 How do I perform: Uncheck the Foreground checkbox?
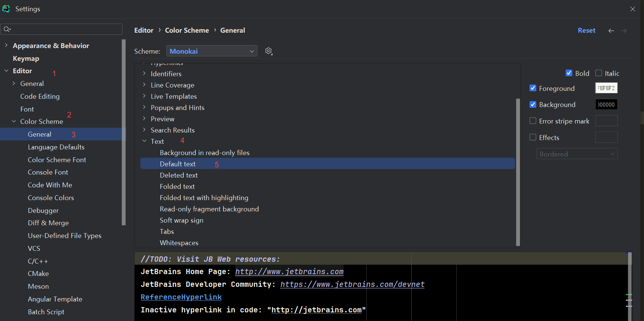(533, 88)
